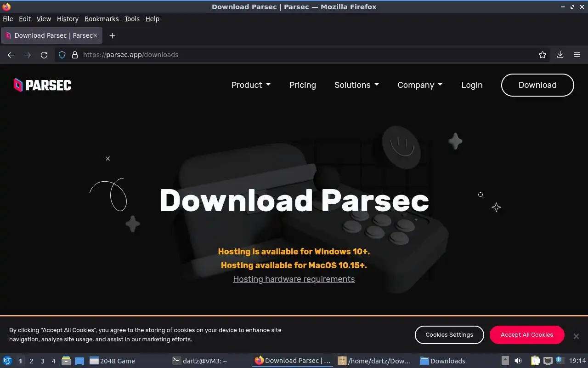Accept All Cookies
The image size is (588, 368).
click(x=527, y=335)
